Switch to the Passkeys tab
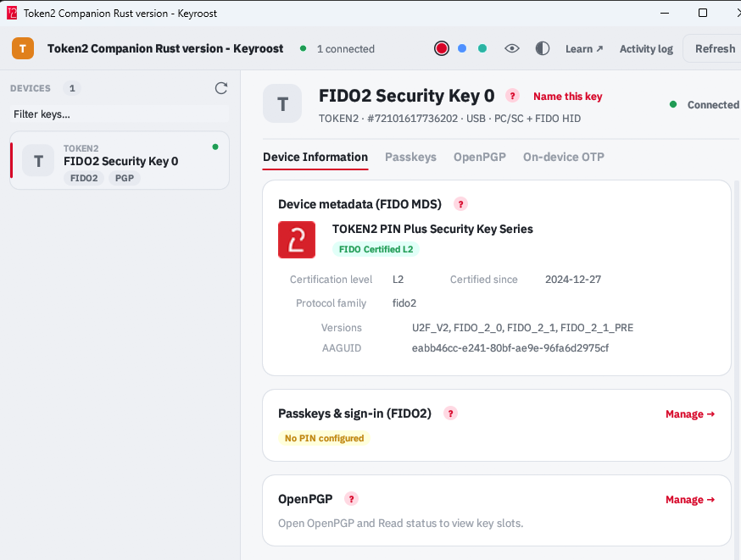Screen dimensions: 741x560 410,158
